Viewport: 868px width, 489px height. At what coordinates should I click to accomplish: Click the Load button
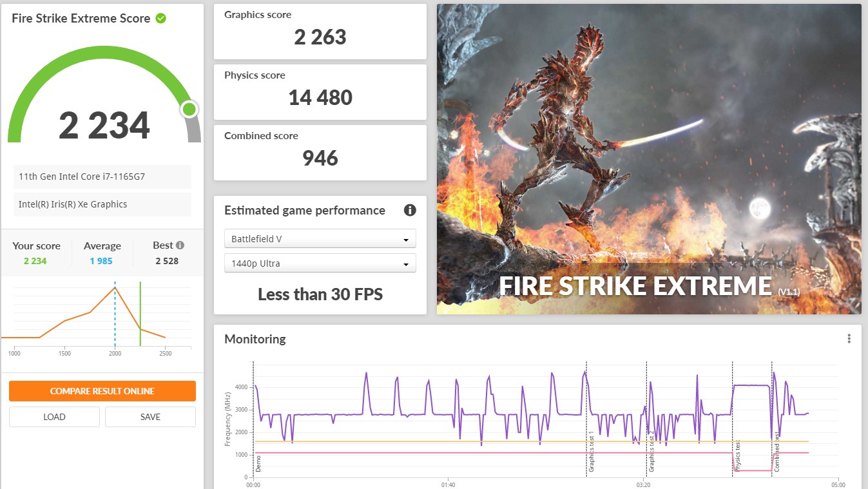[x=54, y=417]
